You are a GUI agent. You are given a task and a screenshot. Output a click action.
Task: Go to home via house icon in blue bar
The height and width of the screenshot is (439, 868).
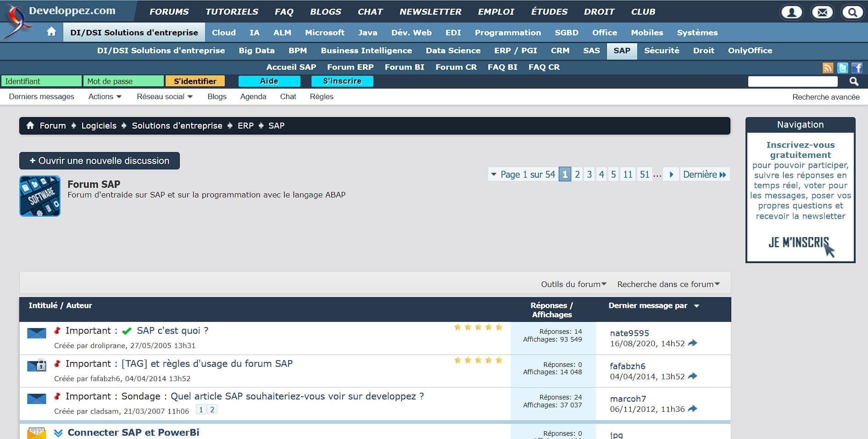51,32
